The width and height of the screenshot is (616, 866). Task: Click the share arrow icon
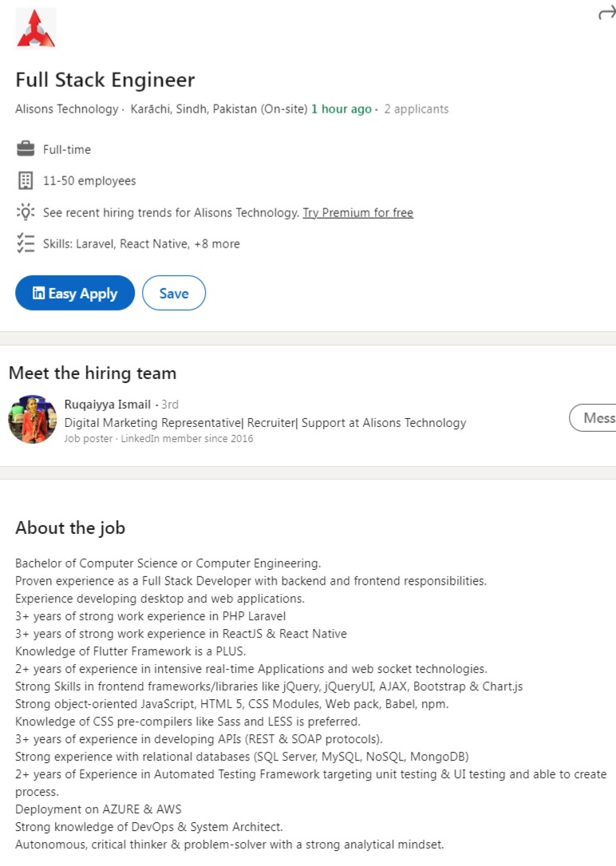(606, 13)
